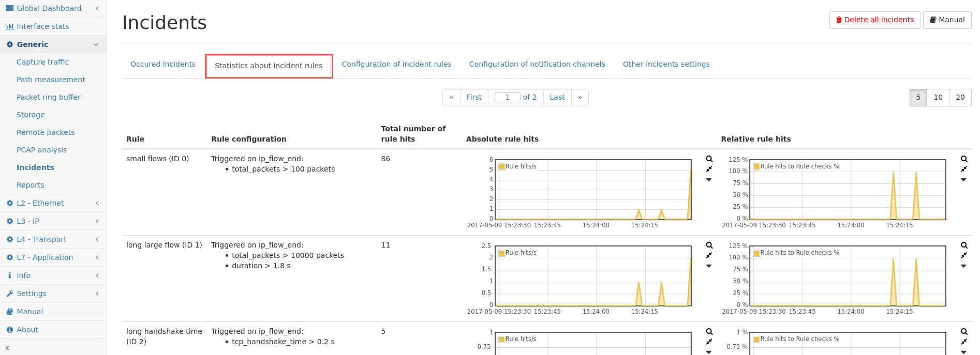Select Statistics about incident rules tab
The height and width of the screenshot is (355, 980).
tap(269, 66)
